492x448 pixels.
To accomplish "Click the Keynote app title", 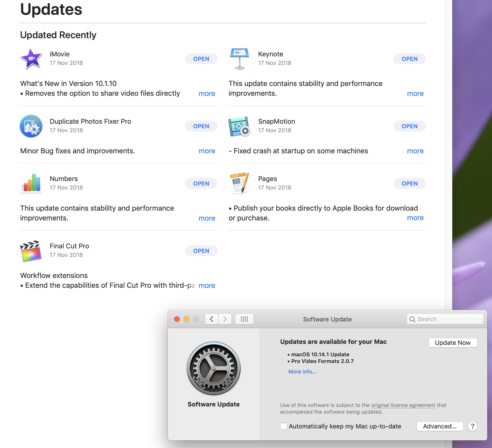I will [x=270, y=54].
